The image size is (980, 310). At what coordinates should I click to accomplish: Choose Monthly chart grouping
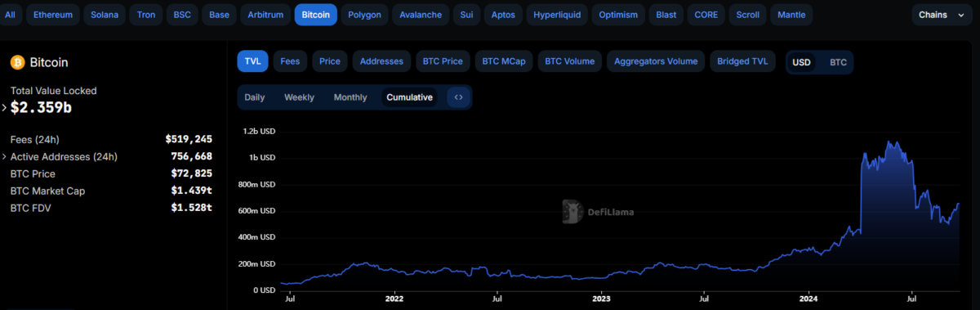pos(350,97)
